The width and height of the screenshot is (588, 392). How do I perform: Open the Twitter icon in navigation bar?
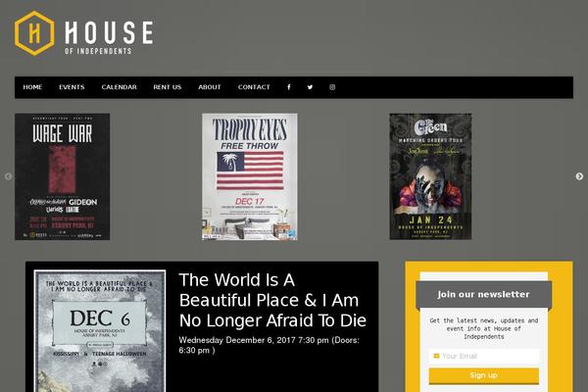(310, 87)
